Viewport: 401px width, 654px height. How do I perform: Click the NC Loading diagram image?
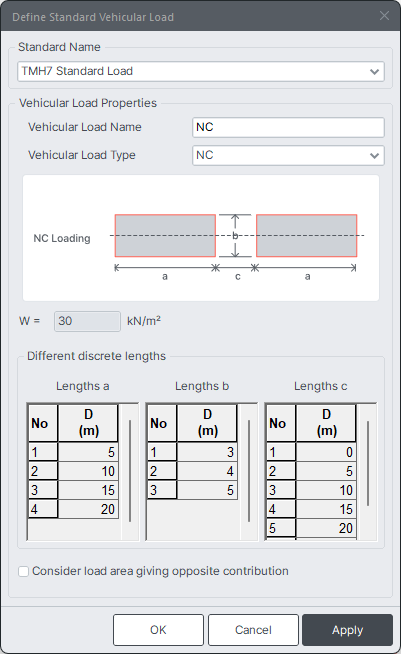pyautogui.click(x=201, y=238)
